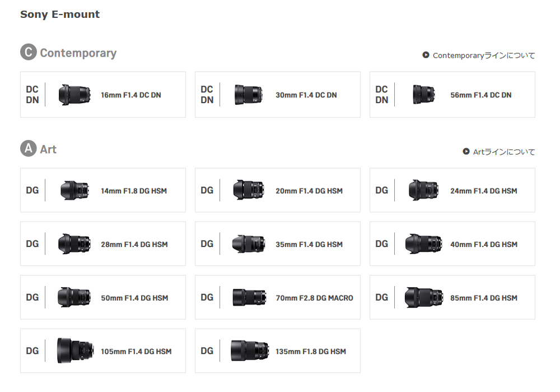Open the Contemporaryラインについて link
560x392 pixels.
tap(484, 55)
